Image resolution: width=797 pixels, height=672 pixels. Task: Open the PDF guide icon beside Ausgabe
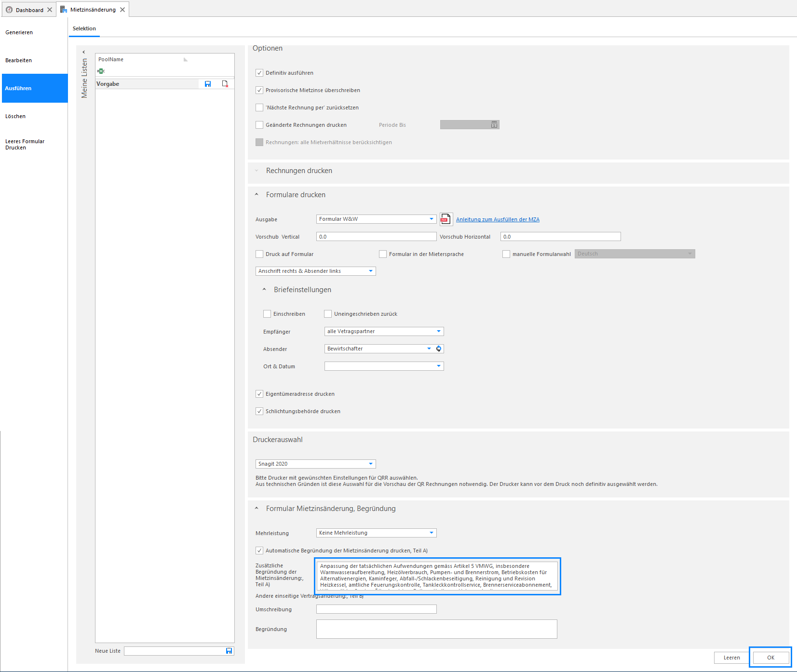(446, 219)
